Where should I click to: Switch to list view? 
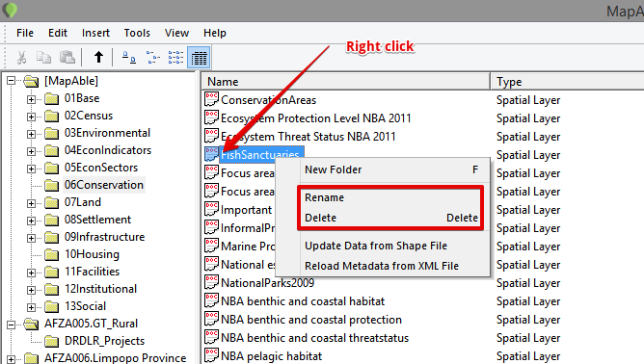click(175, 58)
